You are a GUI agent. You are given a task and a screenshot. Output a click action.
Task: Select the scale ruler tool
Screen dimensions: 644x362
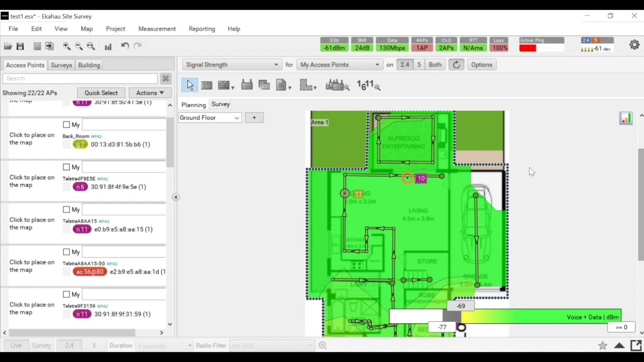(207, 85)
